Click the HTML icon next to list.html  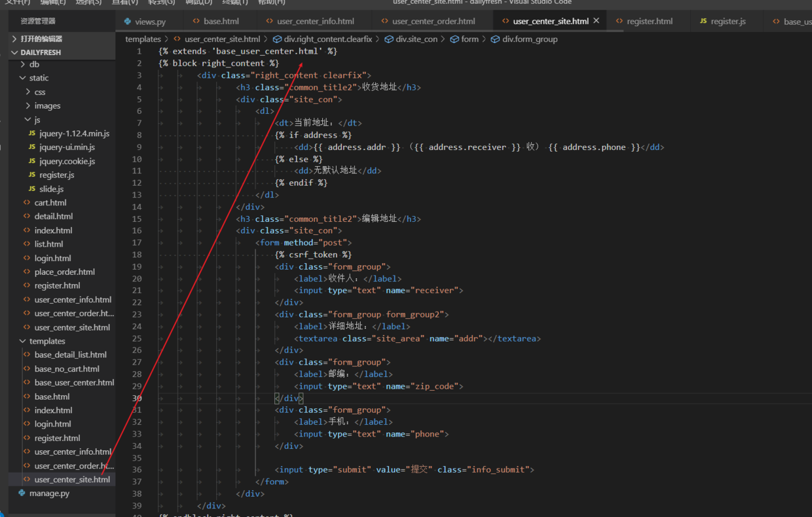point(27,244)
